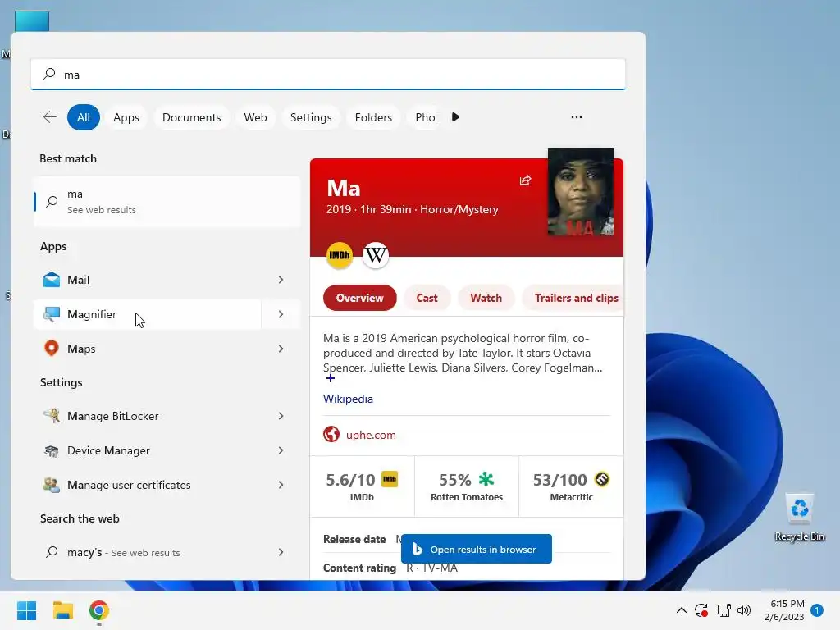840x630 pixels.
Task: Expand the Magnifier result chevron
Action: click(x=281, y=314)
